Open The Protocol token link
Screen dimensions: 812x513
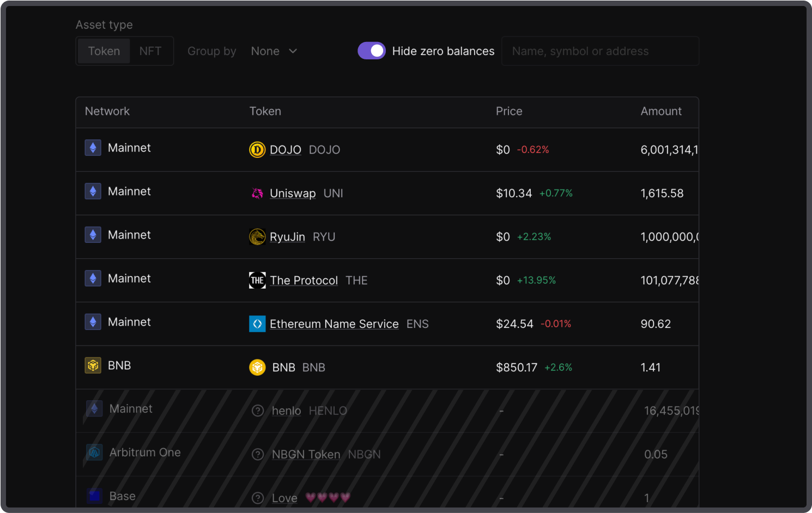(x=304, y=280)
